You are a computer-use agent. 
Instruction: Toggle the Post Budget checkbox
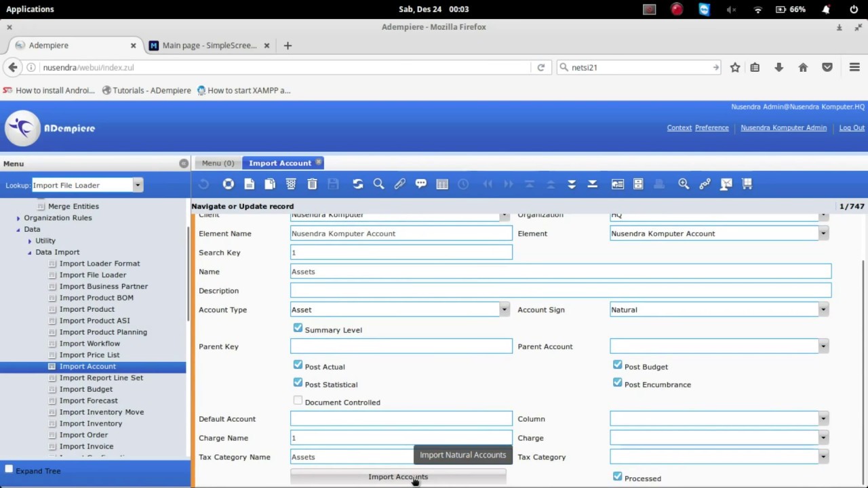coord(617,365)
